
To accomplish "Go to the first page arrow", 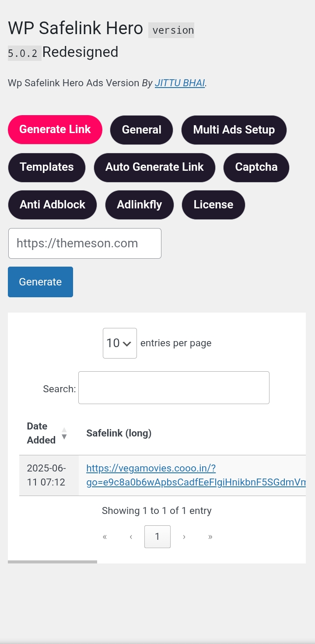I will (105, 537).
